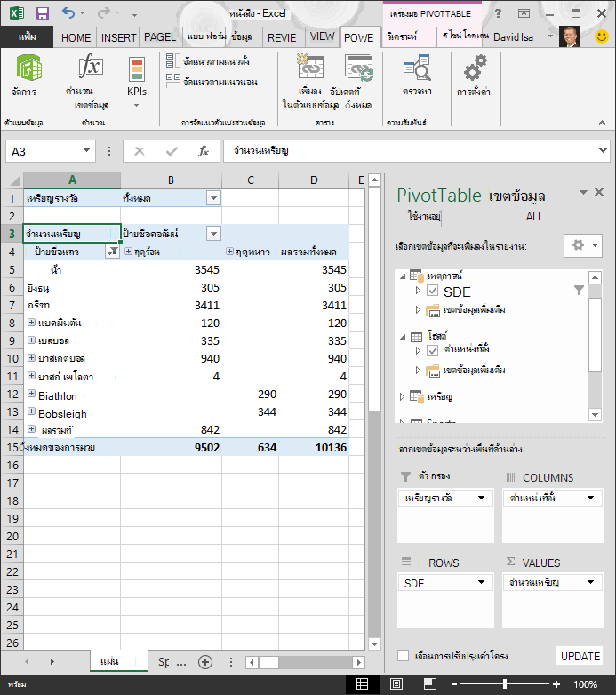Collapse the first table in the field list
The width and height of the screenshot is (616, 695).
point(403,276)
